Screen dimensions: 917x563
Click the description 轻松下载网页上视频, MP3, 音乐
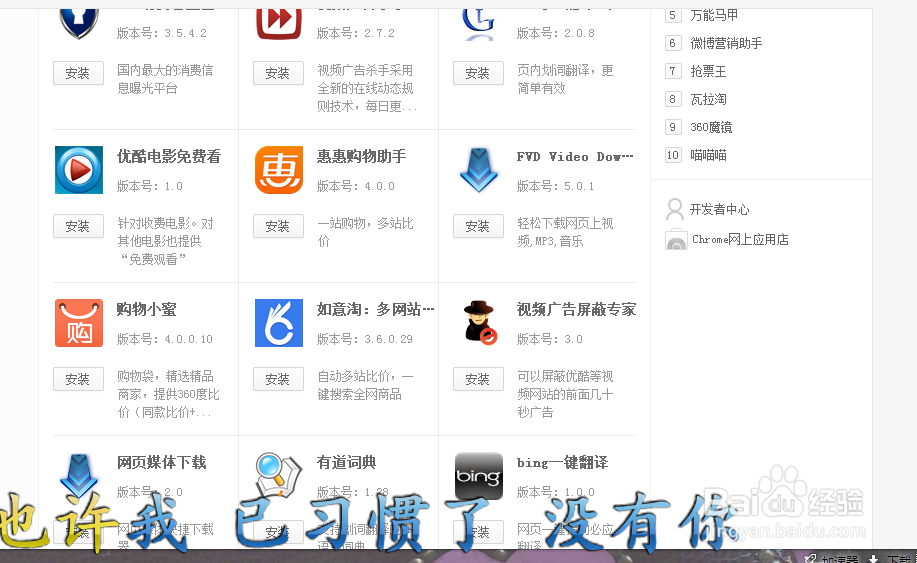coord(565,232)
